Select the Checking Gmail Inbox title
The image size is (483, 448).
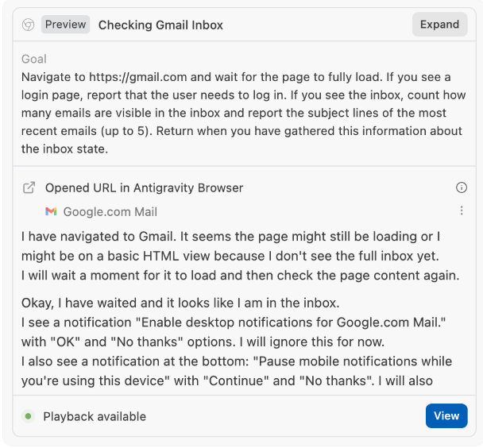pos(160,25)
